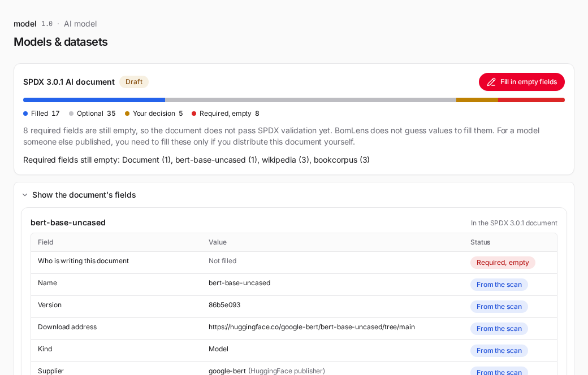Click the SPDX 3.0.1 AI document heading
This screenshot has width=588, height=375.
point(69,82)
